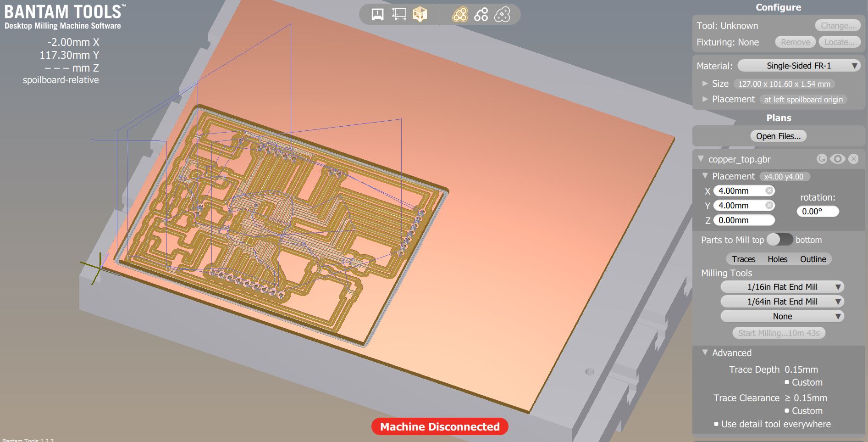Reload the copper_top.gbr file
868x442 pixels.
822,159
